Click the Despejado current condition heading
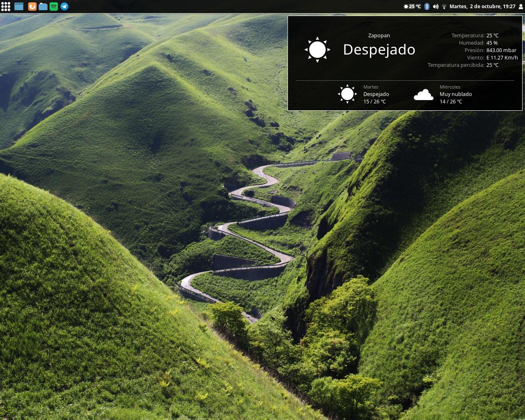Screen dimensions: 525x420 (379, 50)
